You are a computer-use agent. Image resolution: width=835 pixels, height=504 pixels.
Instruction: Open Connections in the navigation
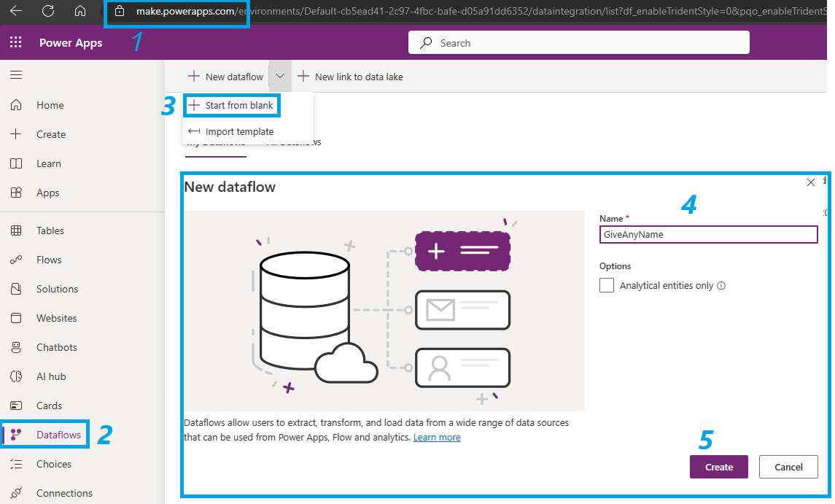coord(64,493)
